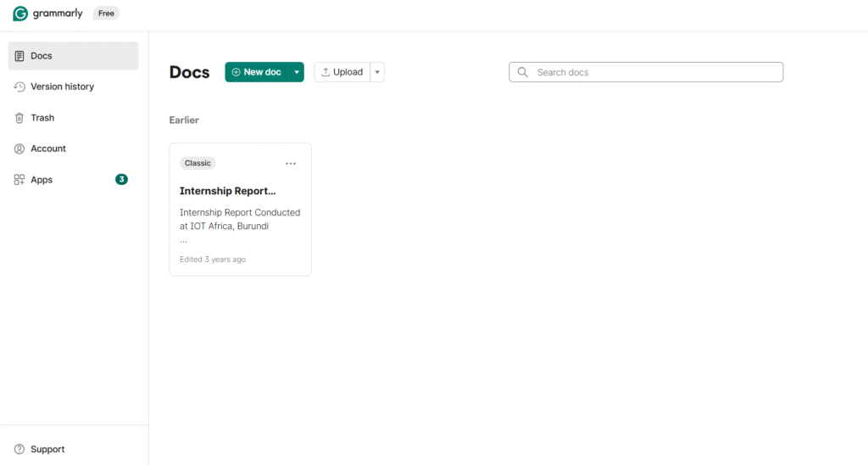This screenshot has width=868, height=465.
Task: Click the Apps grid icon
Action: [x=19, y=180]
